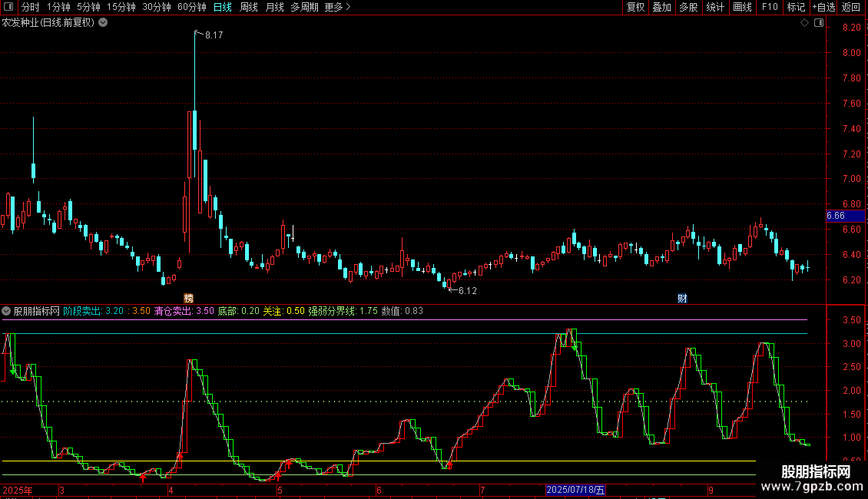Click the 2025年 label on time axis
868x499 pixels.
pyautogui.click(x=18, y=490)
